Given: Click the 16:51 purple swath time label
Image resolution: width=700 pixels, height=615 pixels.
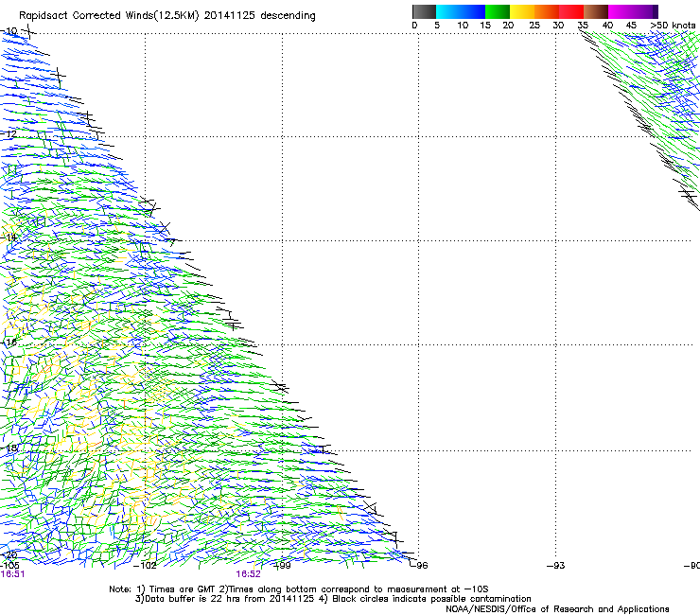Looking at the screenshot, I should [12, 574].
